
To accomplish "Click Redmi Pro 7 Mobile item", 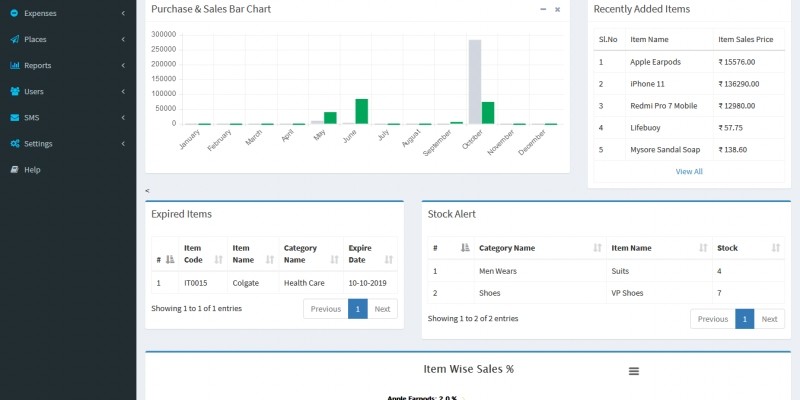I will (663, 106).
